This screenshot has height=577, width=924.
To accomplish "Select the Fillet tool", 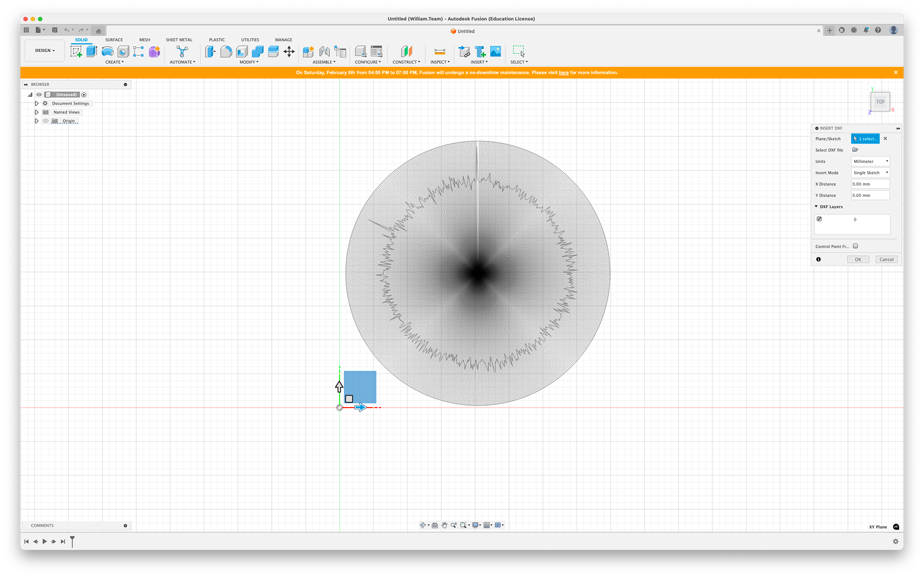I will click(226, 51).
